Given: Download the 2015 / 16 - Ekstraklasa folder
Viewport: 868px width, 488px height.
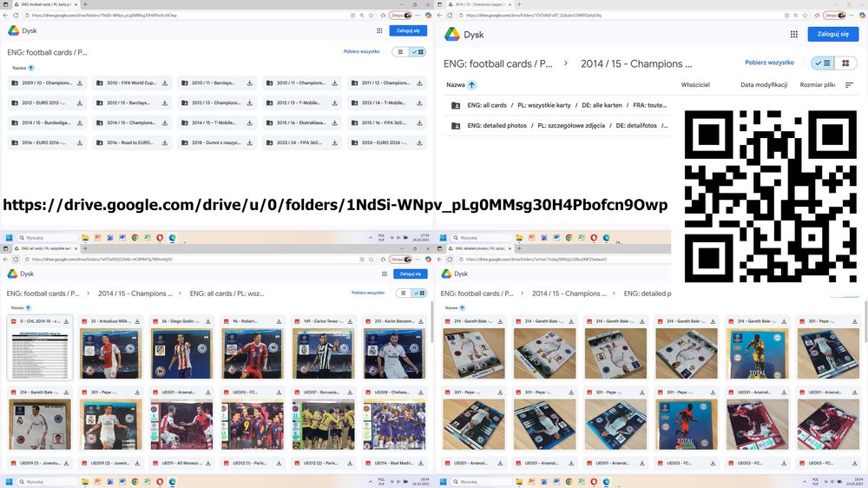Looking at the screenshot, I should pos(335,123).
